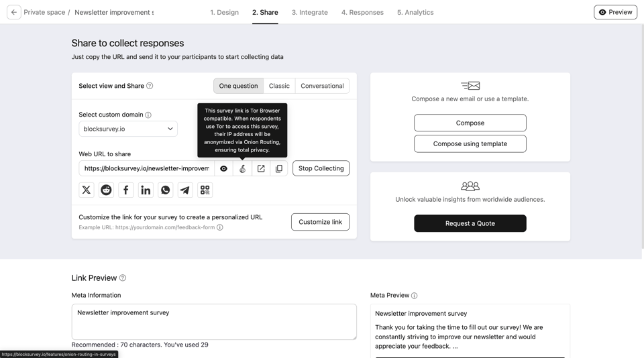Select One question view

(238, 86)
